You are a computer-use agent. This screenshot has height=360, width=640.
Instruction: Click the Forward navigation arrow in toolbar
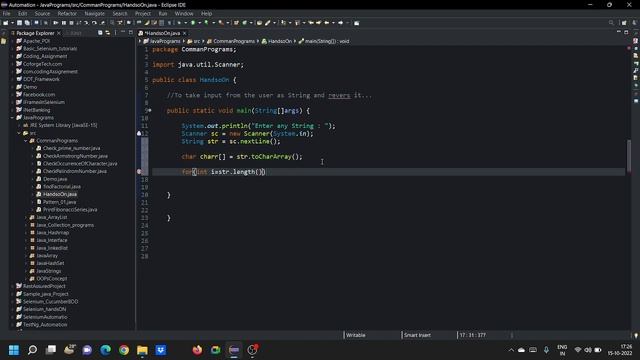point(340,23)
